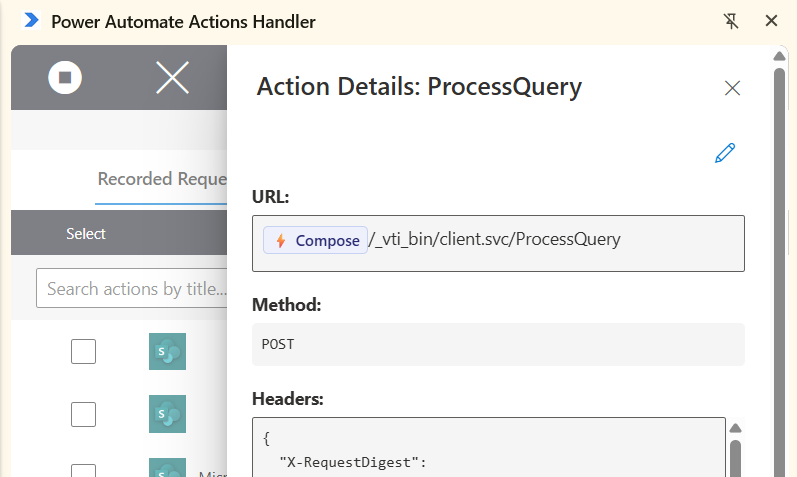Click the Headers box scroll up arrow
This screenshot has height=477, width=797.
click(x=735, y=428)
